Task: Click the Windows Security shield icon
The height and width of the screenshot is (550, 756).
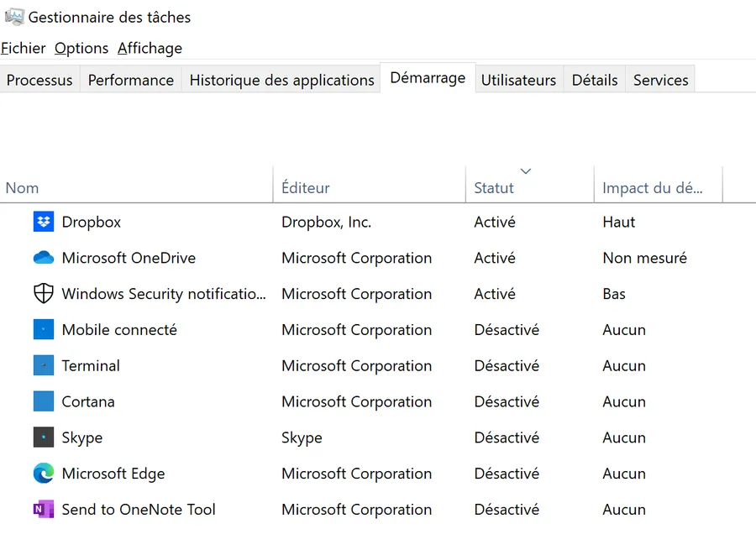Action: 44,294
